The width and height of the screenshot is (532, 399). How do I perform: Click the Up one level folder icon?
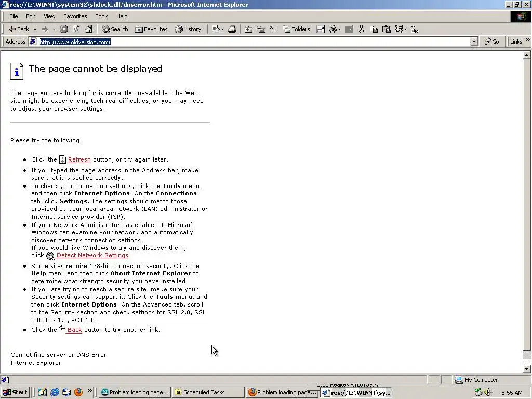click(x=249, y=29)
